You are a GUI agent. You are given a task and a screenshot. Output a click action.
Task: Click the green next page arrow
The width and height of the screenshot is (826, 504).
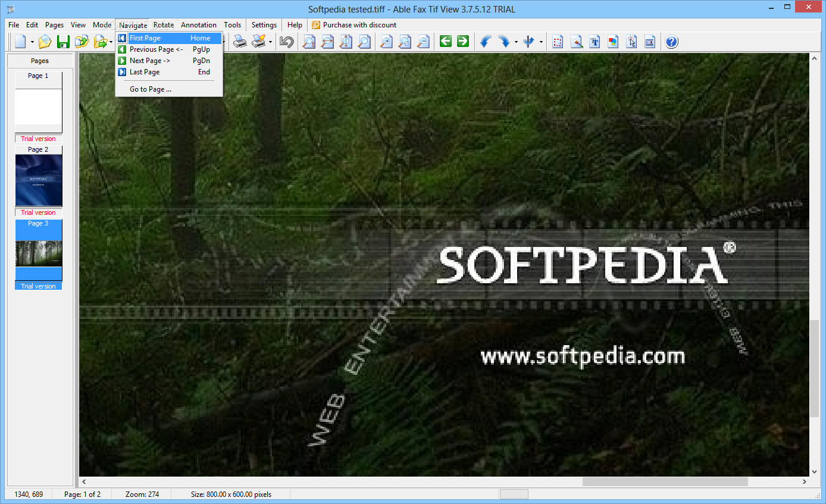pyautogui.click(x=463, y=41)
